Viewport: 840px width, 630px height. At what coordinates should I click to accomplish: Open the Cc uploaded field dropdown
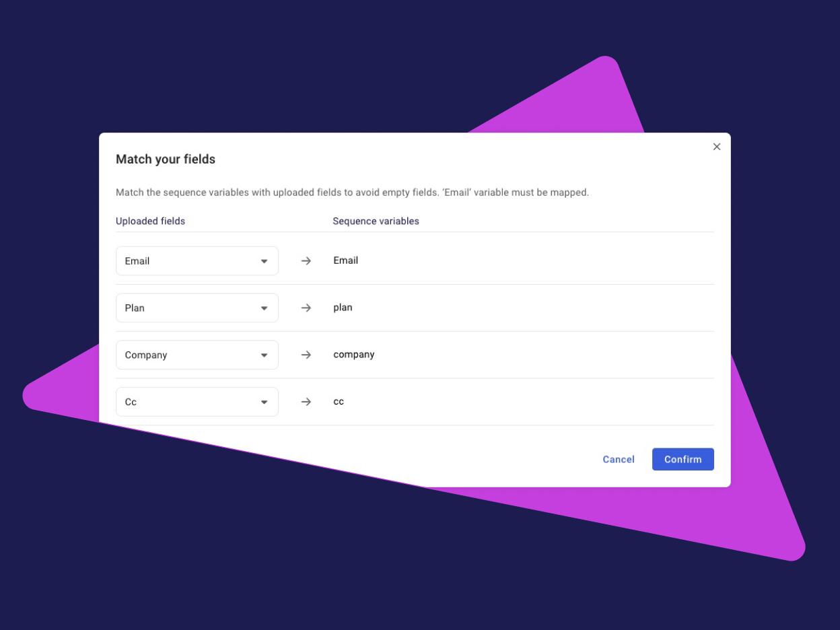(197, 402)
